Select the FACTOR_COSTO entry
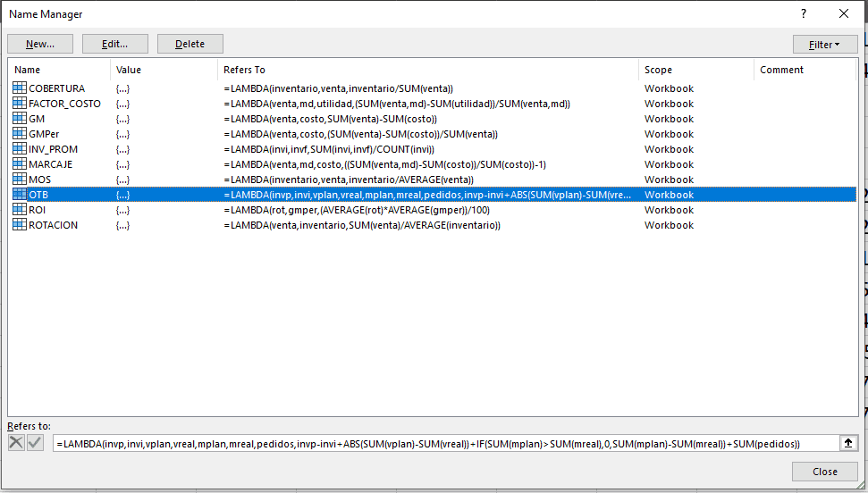 [x=64, y=104]
